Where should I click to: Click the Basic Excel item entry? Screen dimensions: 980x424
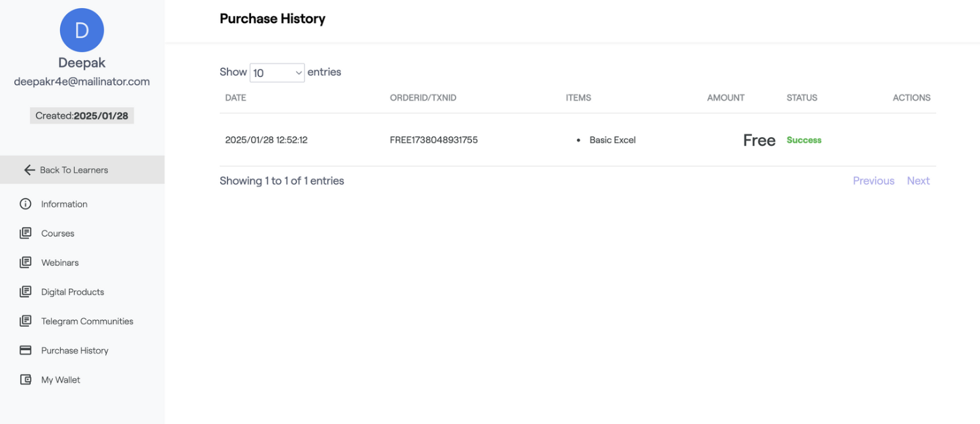(x=612, y=140)
